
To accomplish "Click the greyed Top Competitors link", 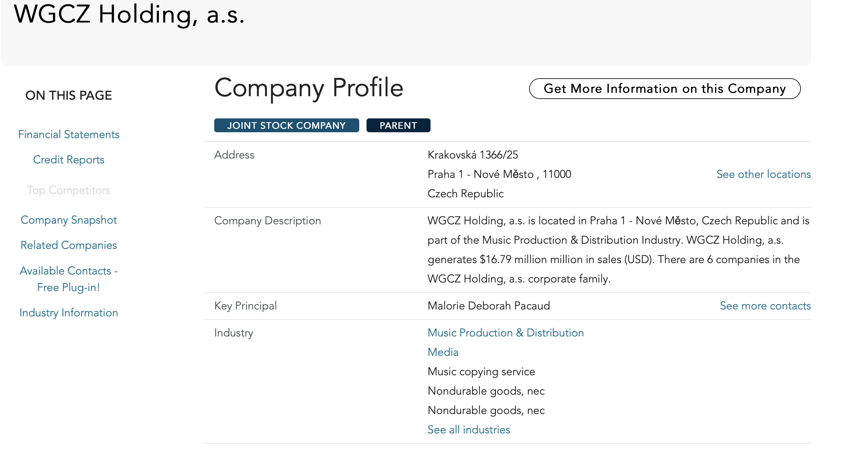I will 69,190.
